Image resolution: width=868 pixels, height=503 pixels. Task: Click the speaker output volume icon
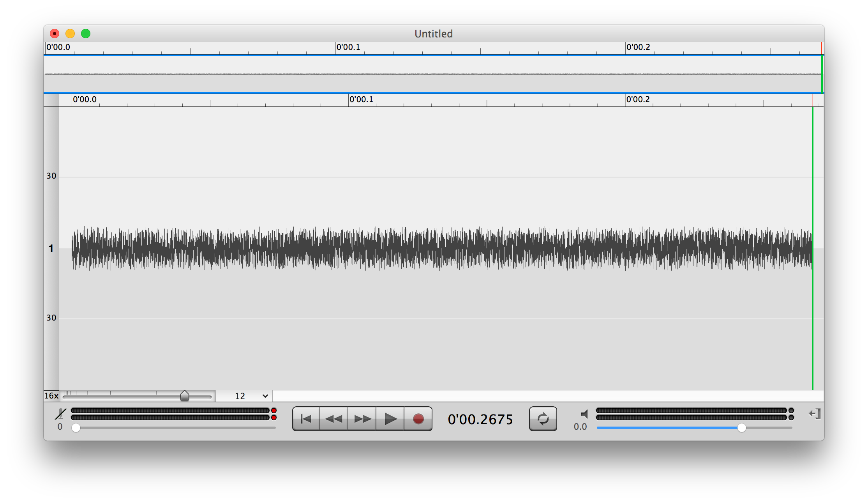[584, 414]
